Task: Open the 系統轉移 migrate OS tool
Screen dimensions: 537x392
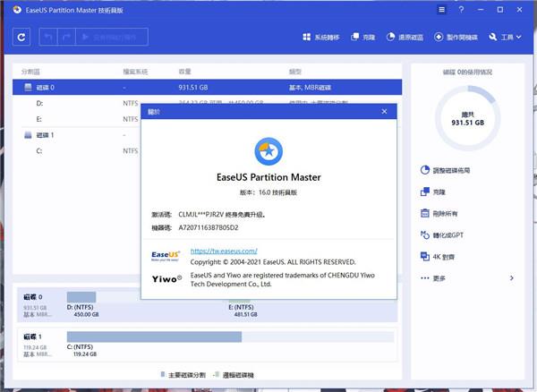Action: tap(321, 37)
